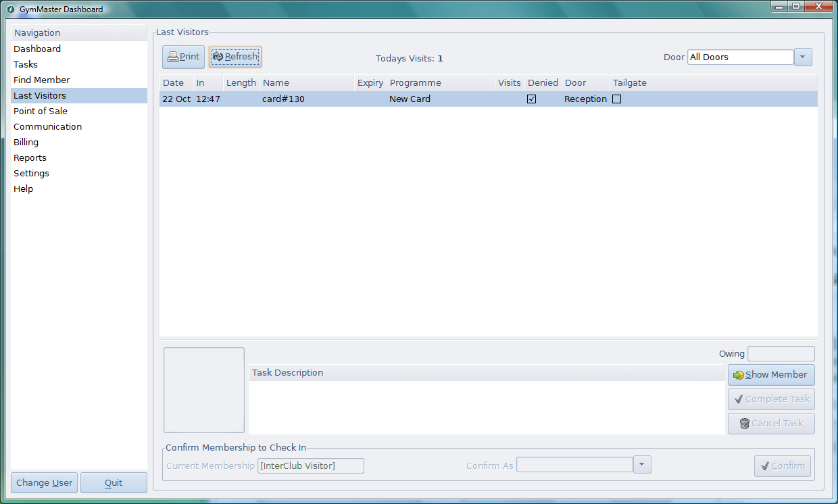
Task: Open the Door dropdown arrow
Action: coord(803,57)
